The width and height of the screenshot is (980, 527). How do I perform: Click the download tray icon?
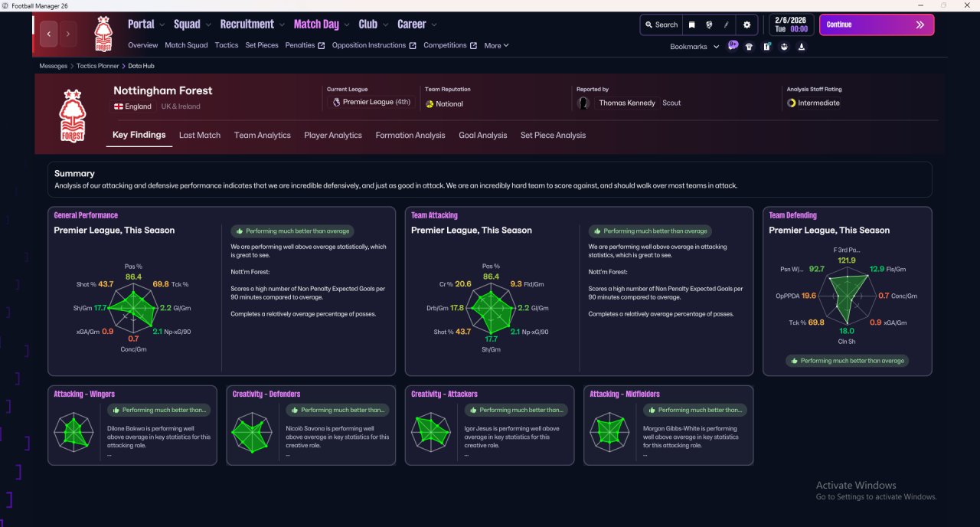(x=802, y=46)
